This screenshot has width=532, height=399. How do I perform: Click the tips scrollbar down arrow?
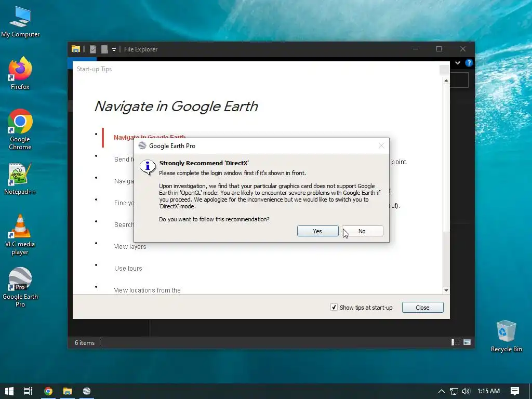446,290
